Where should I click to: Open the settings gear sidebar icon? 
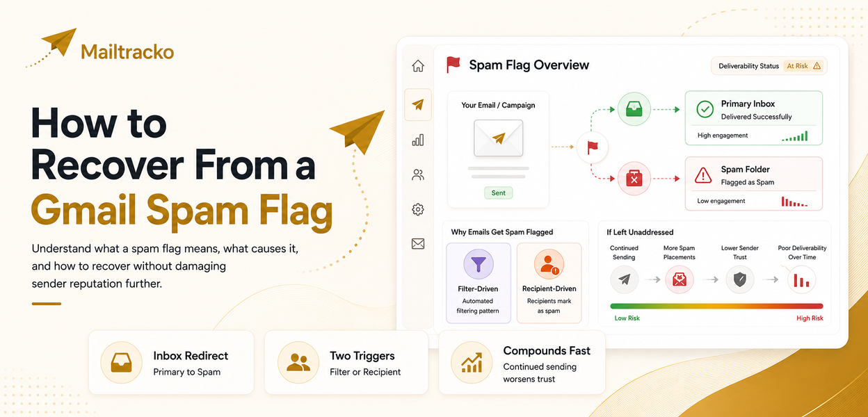pos(418,209)
